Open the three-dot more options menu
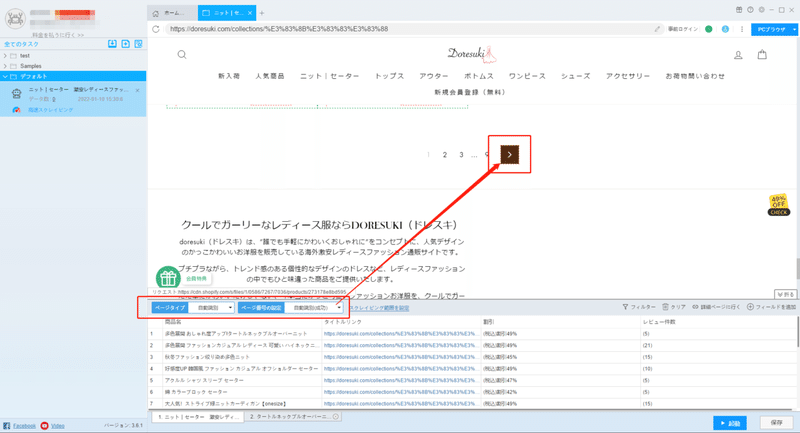 click(742, 29)
